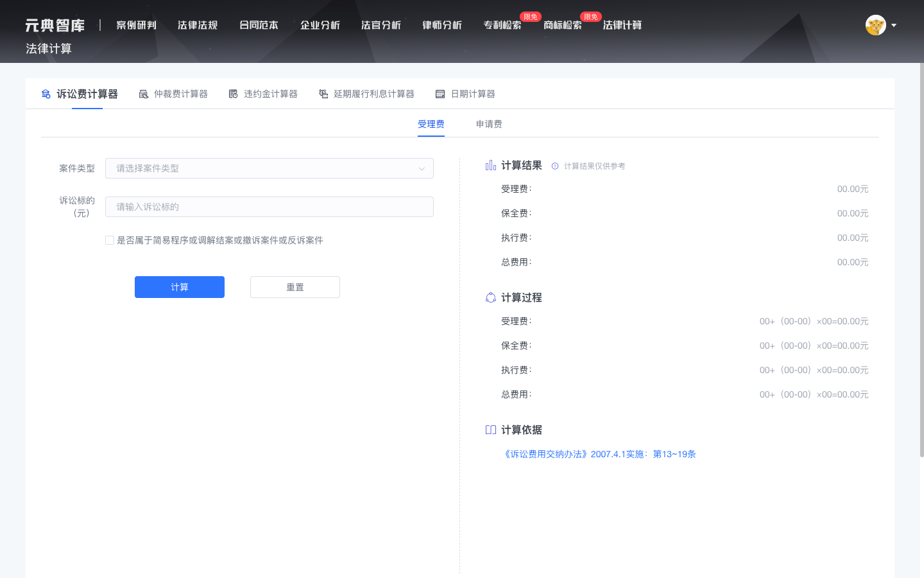The image size is (924, 578).
Task: Click the 计算依据 book icon
Action: click(x=491, y=430)
